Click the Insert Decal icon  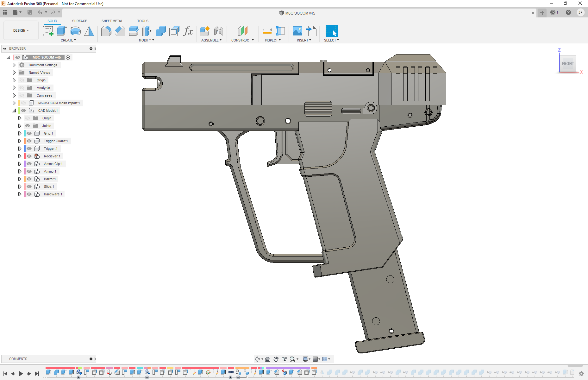[x=297, y=31]
